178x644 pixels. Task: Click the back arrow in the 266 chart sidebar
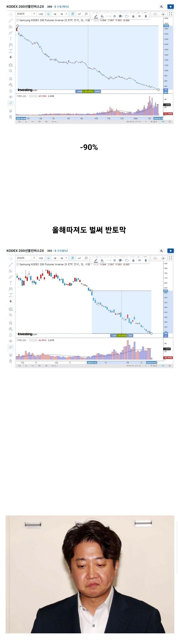point(10,57)
